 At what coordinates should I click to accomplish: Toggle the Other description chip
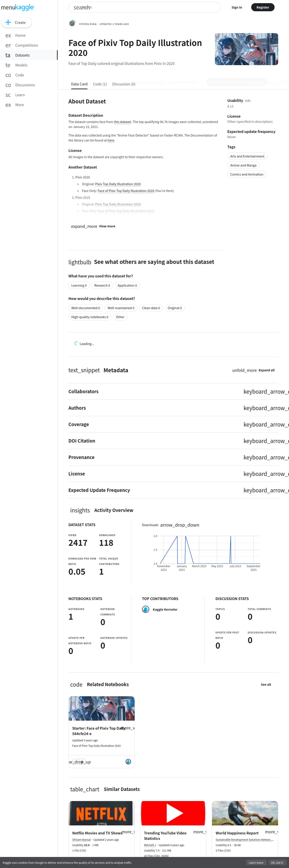click(120, 317)
